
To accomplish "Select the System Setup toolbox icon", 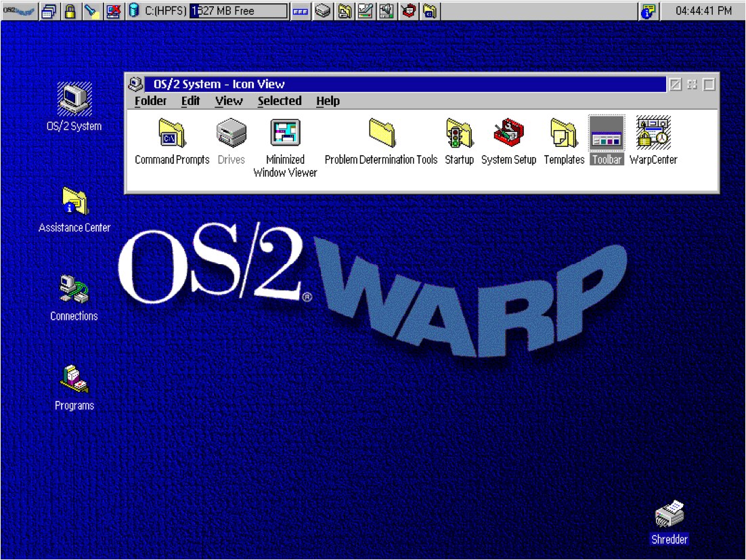I will [x=508, y=142].
